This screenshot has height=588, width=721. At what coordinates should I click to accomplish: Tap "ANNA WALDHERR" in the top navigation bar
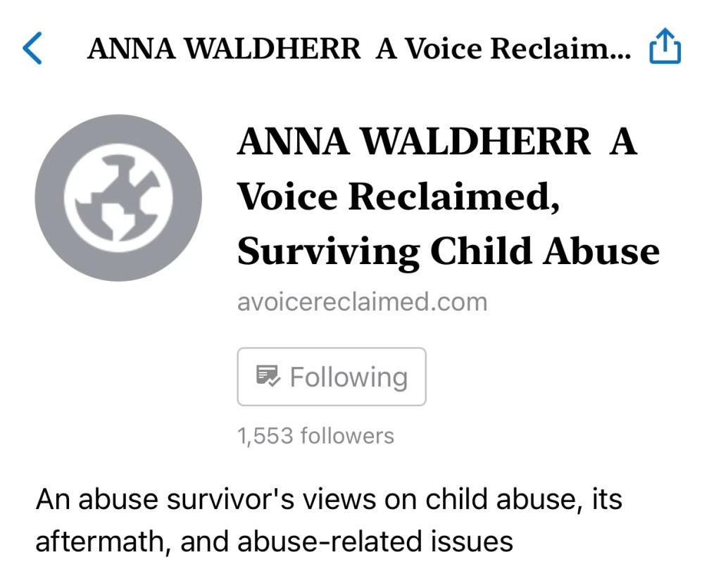click(x=224, y=49)
